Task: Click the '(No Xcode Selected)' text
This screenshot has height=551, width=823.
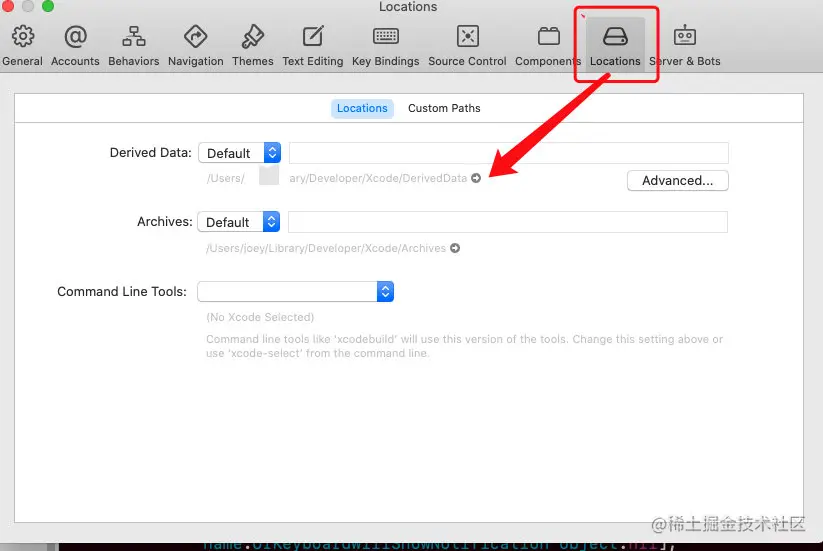Action: point(260,317)
